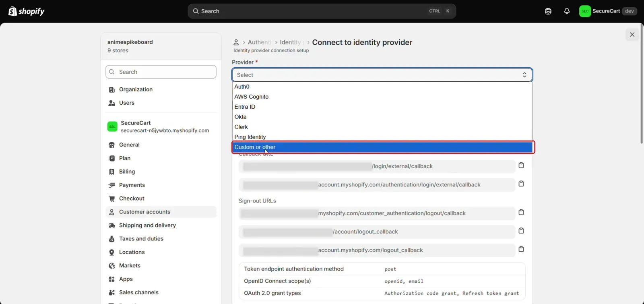The height and width of the screenshot is (304, 644).
Task: Choose Custom or other provider option
Action: tap(382, 147)
